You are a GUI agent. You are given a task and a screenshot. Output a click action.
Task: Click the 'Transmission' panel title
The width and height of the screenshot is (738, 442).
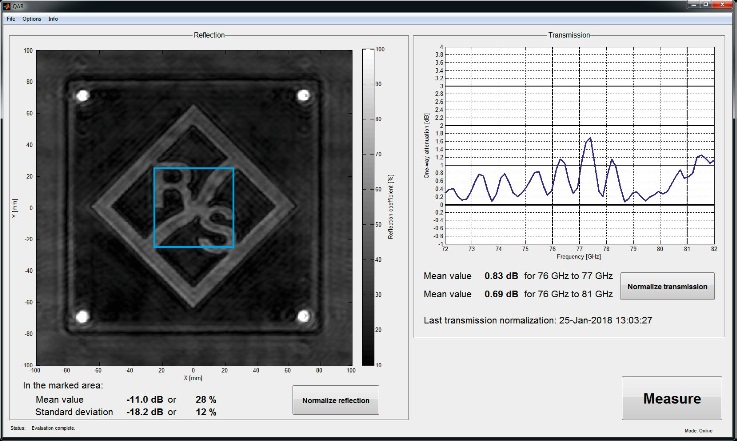coord(569,35)
